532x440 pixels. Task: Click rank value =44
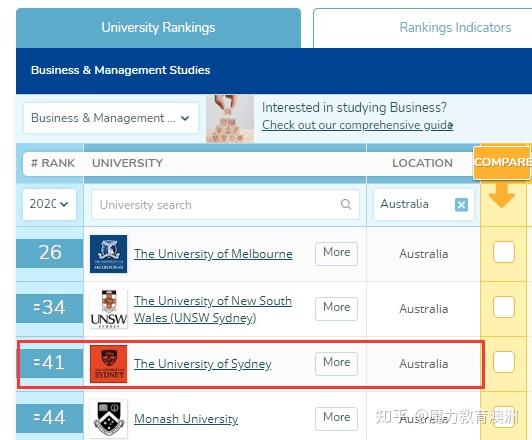[49, 418]
